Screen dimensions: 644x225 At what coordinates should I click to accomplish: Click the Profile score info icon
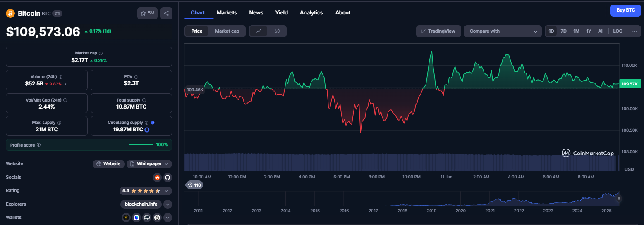tap(38, 145)
